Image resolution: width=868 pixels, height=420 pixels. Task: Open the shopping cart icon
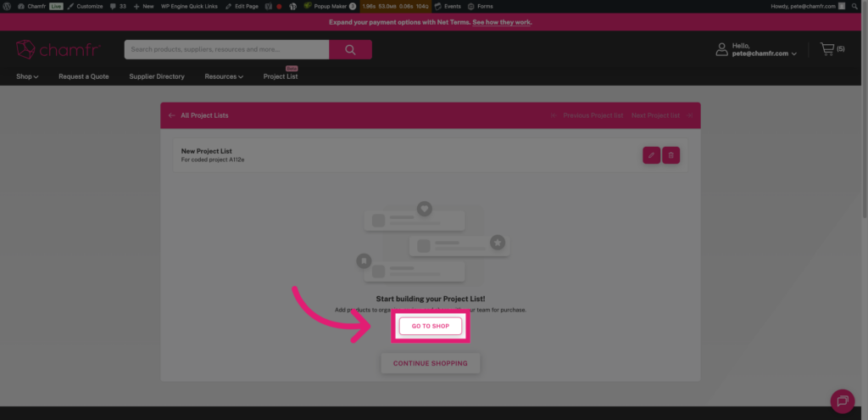(827, 49)
